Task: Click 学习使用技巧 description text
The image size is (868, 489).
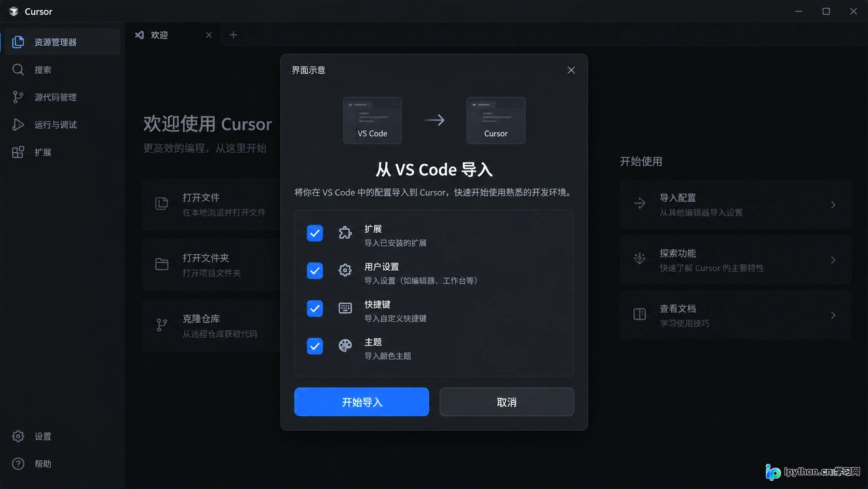Action: (x=684, y=323)
